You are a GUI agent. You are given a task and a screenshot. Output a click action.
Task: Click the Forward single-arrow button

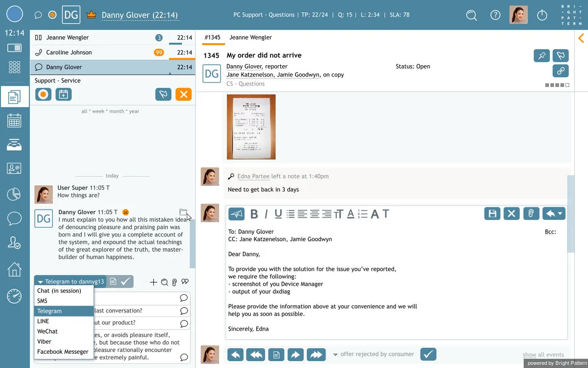click(296, 354)
